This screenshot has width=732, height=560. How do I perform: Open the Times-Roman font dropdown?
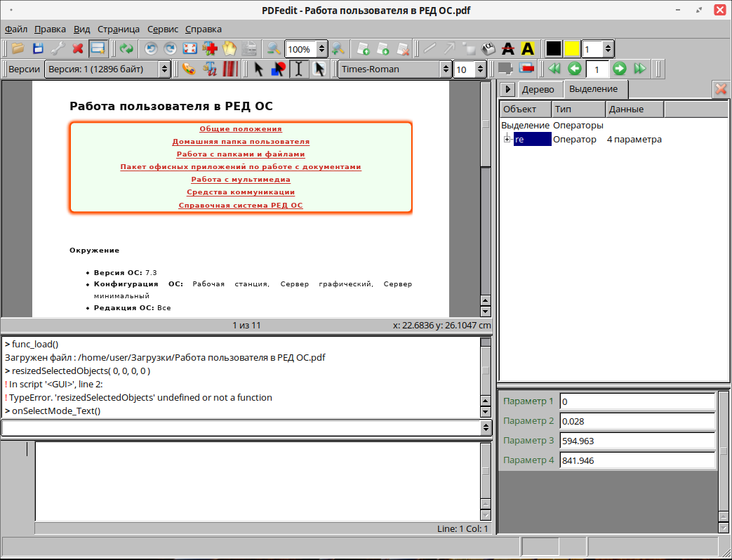[394, 69]
